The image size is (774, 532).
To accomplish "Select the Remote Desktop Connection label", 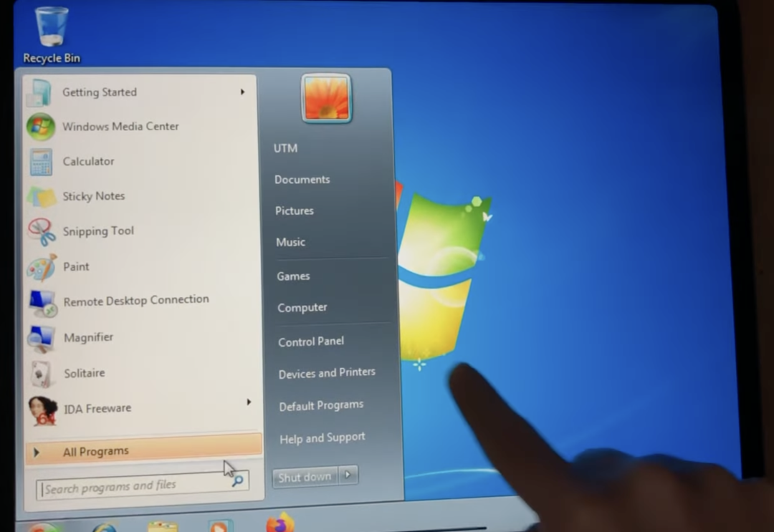I will [x=136, y=300].
